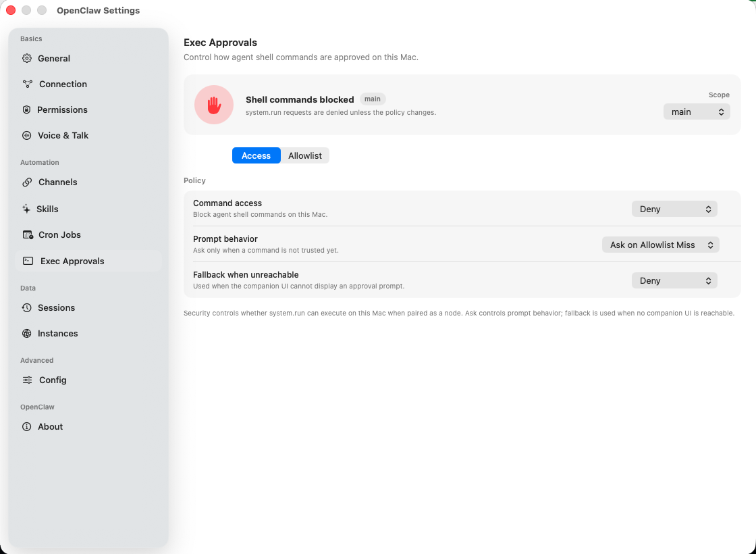Open the Instances page
This screenshot has width=756, height=554.
point(88,334)
